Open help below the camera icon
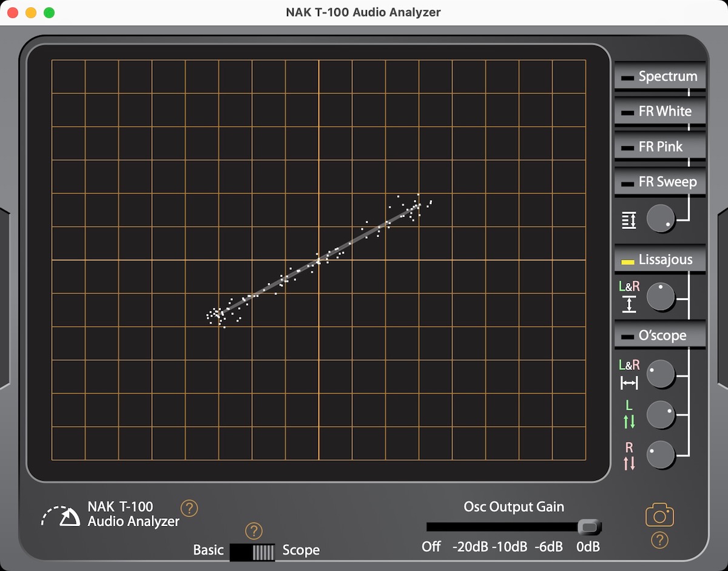728x571 pixels. coord(659,539)
